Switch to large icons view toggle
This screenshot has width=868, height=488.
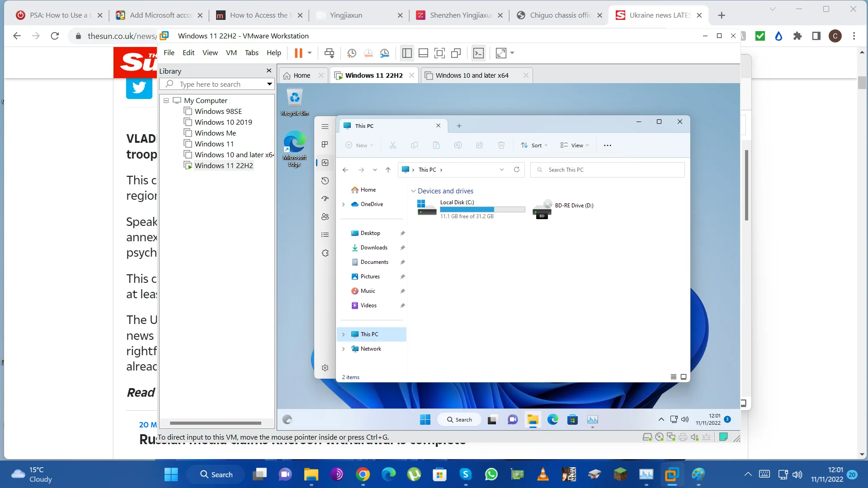click(x=684, y=377)
